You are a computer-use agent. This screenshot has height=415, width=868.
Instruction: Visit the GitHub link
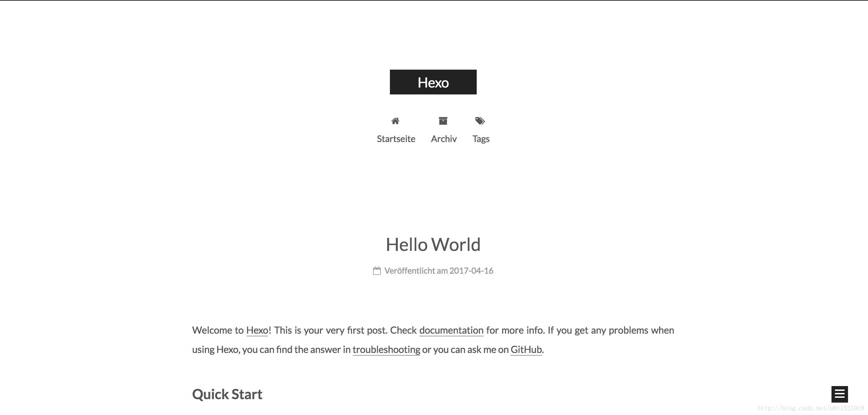tap(526, 350)
